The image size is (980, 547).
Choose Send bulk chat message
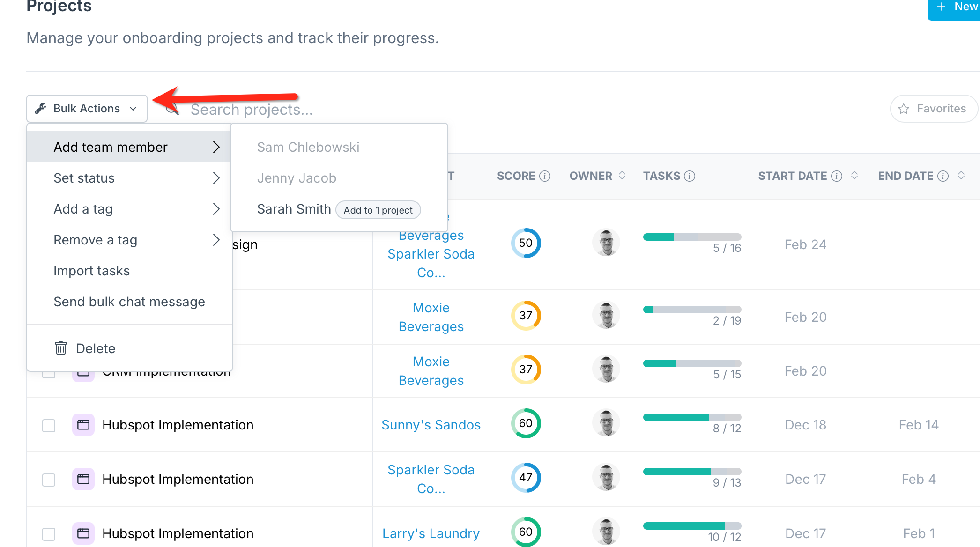click(x=129, y=302)
